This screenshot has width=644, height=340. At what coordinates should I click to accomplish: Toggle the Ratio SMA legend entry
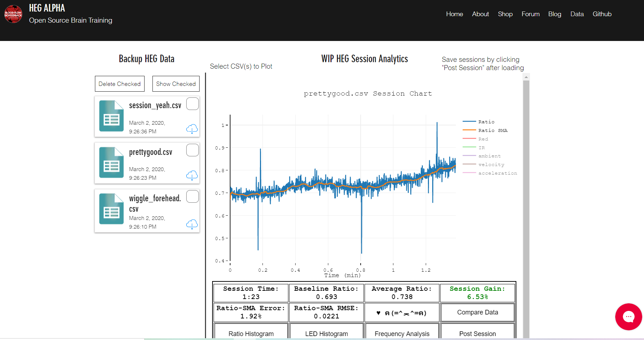[x=493, y=130]
